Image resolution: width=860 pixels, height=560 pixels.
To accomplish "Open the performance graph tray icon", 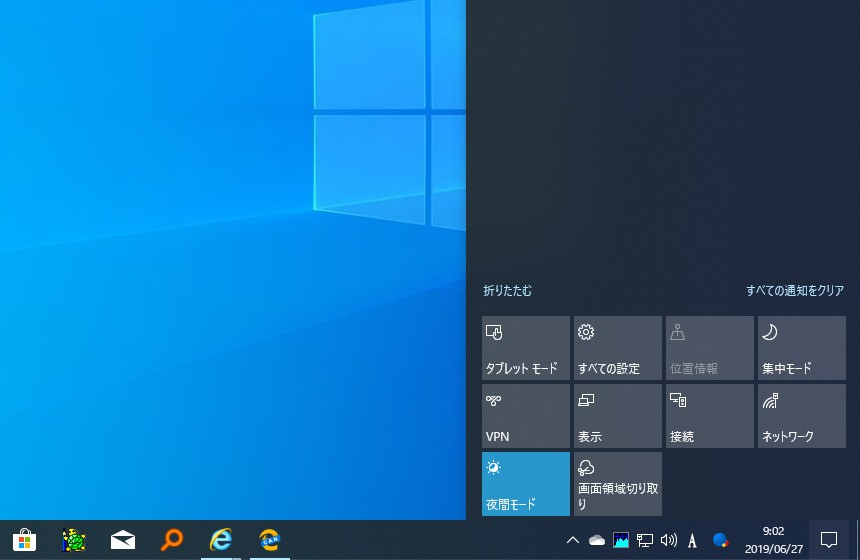I will 621,540.
